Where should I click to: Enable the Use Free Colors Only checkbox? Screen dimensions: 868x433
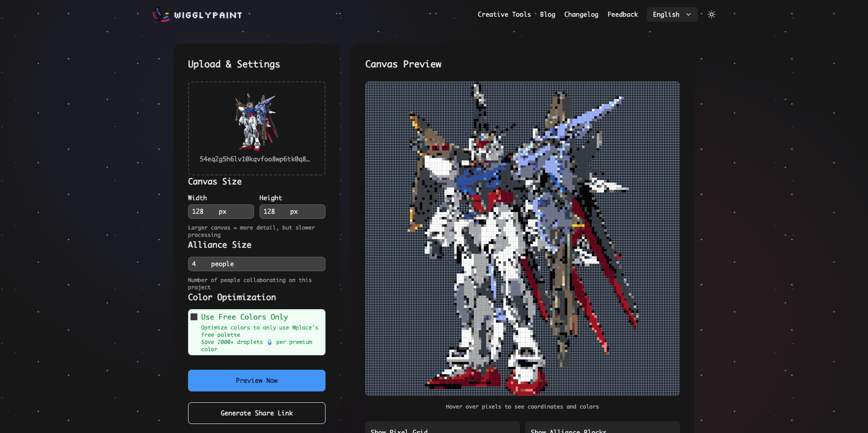194,317
